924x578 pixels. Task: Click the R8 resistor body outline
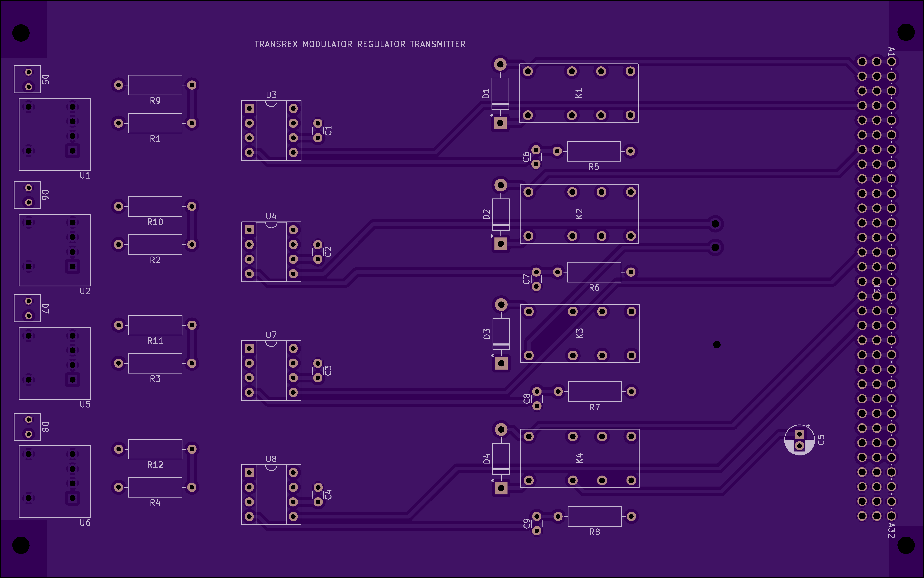[x=595, y=516]
